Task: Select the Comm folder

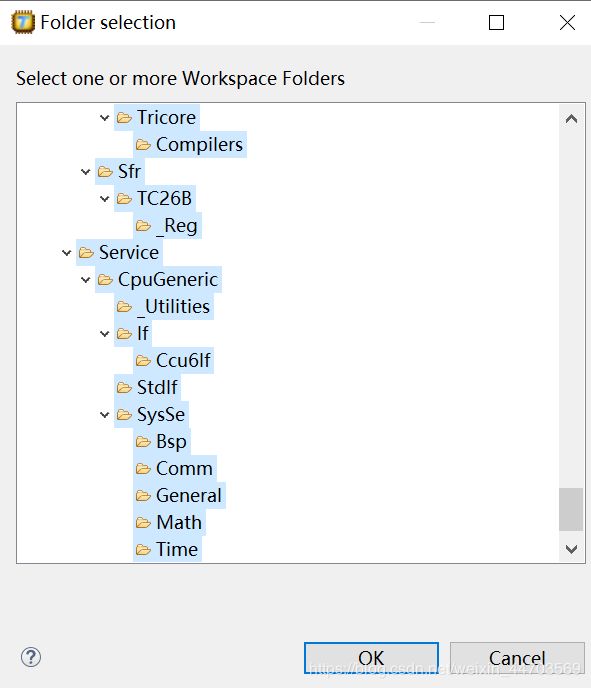Action: pos(175,469)
